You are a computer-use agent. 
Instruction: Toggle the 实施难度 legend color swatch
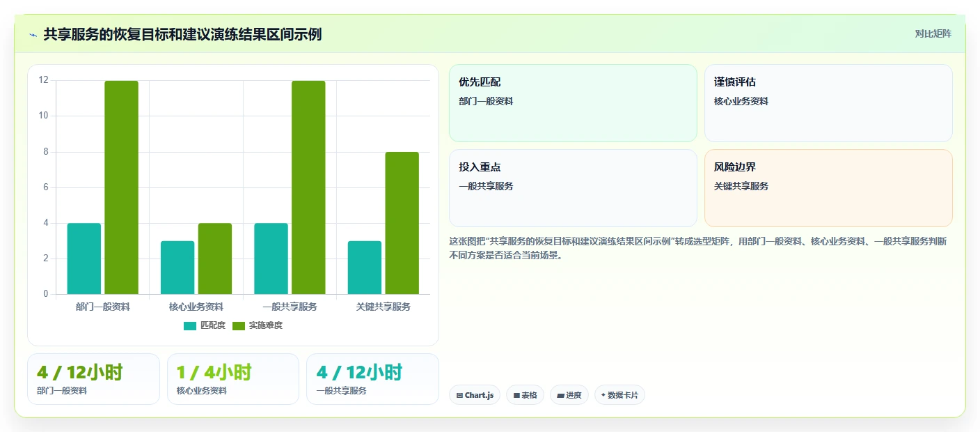coord(239,326)
